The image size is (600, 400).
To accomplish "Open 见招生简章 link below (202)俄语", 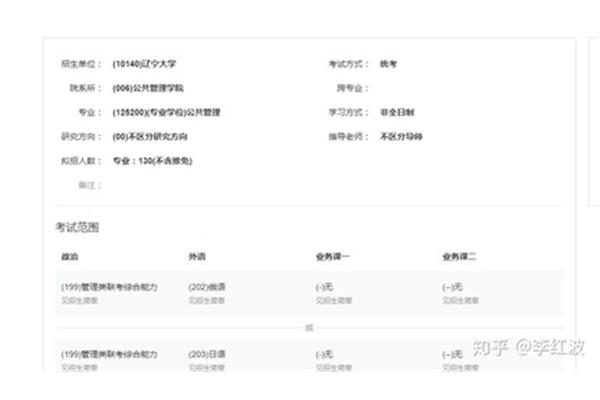I will [207, 300].
